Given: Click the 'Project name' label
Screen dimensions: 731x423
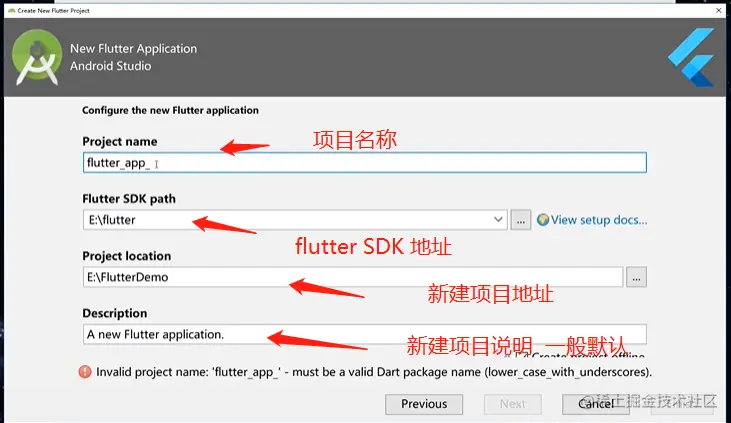Looking at the screenshot, I should (120, 141).
